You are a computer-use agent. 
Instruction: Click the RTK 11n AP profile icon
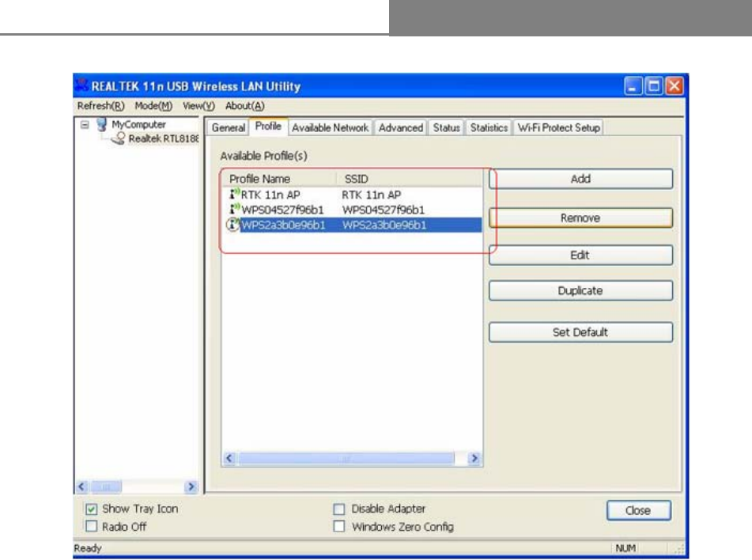click(234, 194)
